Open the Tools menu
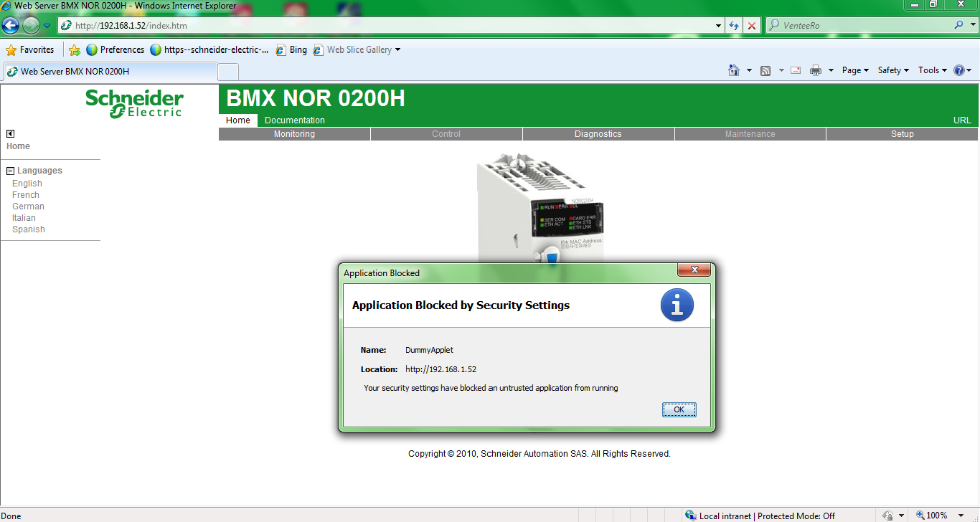 [933, 70]
